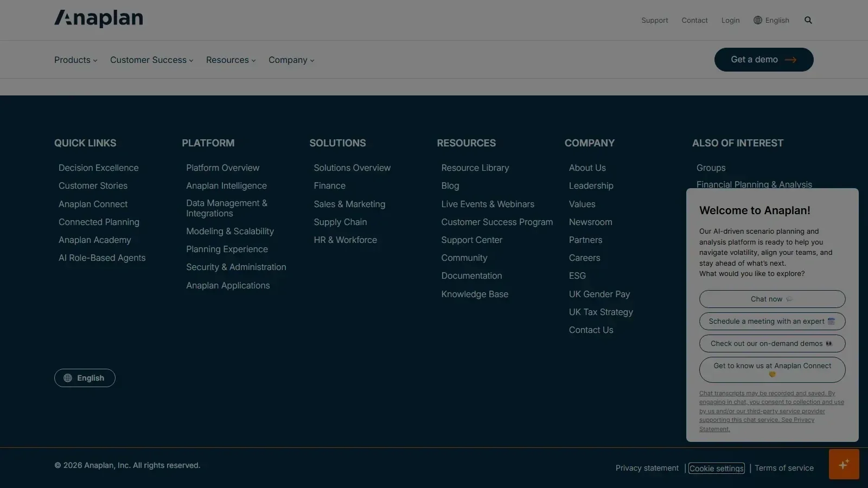Image resolution: width=868 pixels, height=488 pixels.
Task: Expand the Customer Success menu
Action: tap(152, 60)
